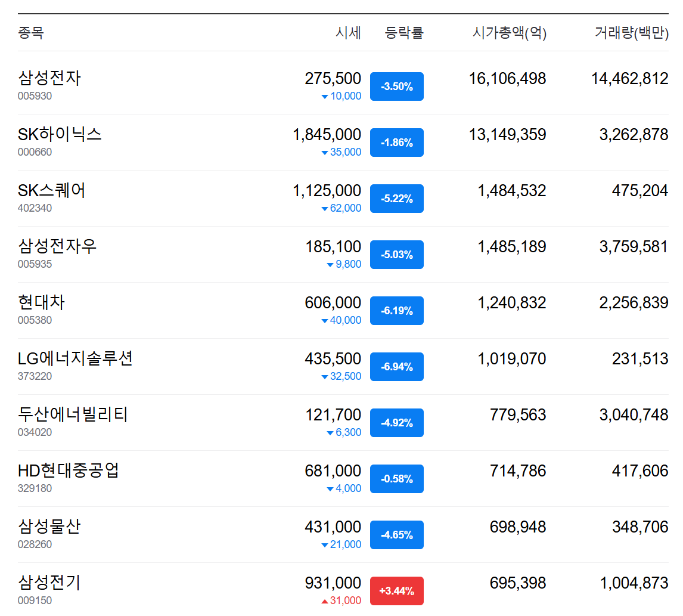683x616 pixels.
Task: Click the -0.58% change badge
Action: (x=397, y=479)
